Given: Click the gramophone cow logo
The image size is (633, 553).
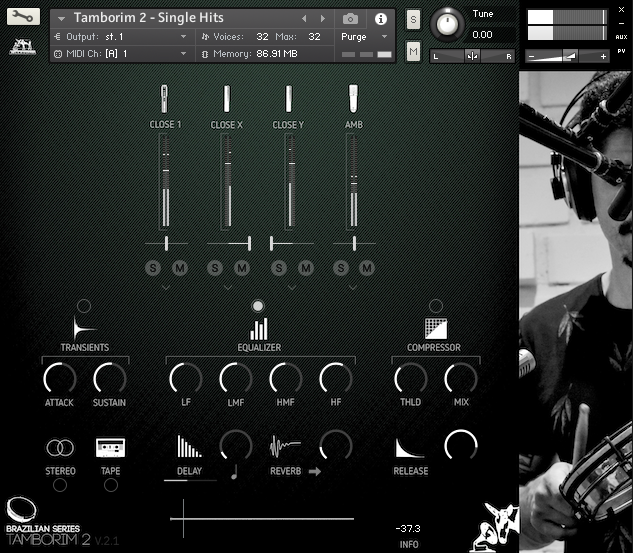Looking at the screenshot, I should (x=495, y=527).
